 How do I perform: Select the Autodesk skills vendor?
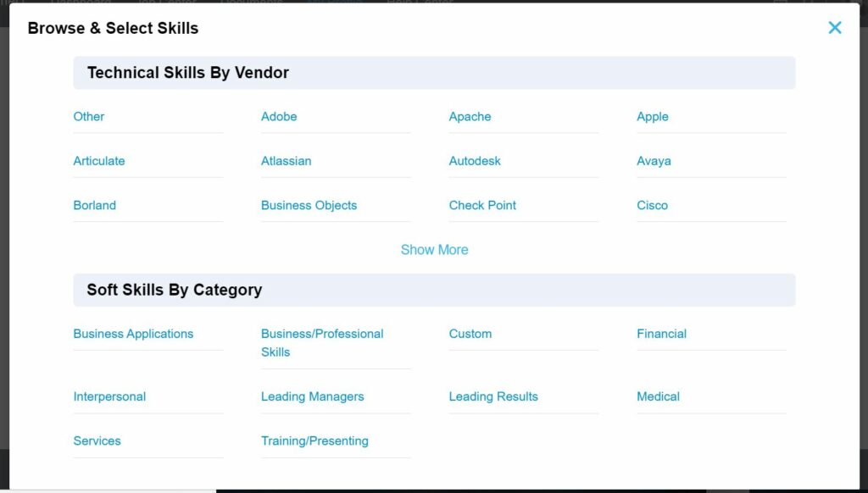[x=475, y=160]
